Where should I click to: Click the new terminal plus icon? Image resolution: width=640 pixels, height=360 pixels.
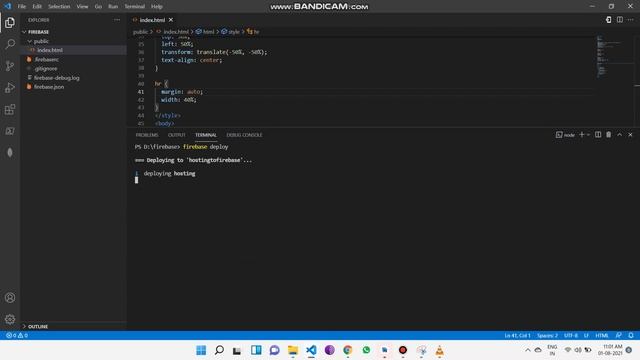pyautogui.click(x=582, y=135)
